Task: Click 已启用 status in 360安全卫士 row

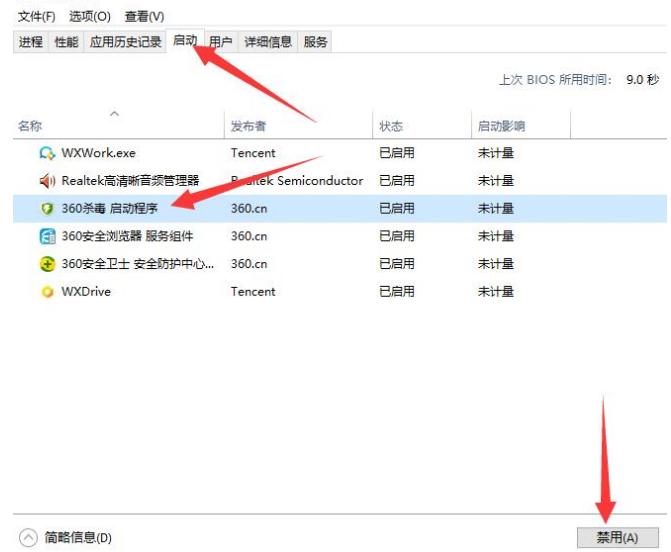Action: pyautogui.click(x=397, y=264)
